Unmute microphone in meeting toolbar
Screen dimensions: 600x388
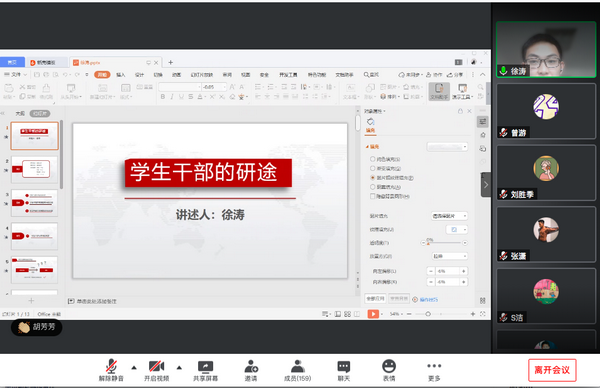[x=111, y=370]
